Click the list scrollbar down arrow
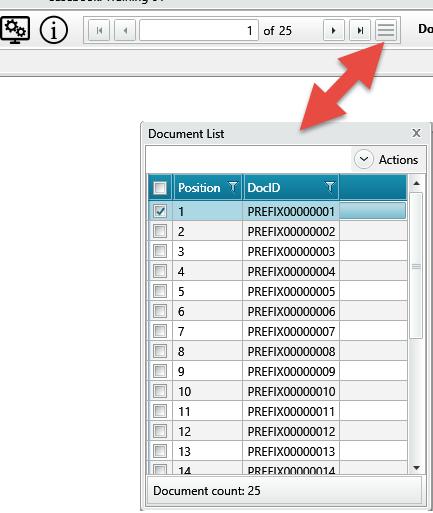The image size is (433, 513). click(416, 468)
